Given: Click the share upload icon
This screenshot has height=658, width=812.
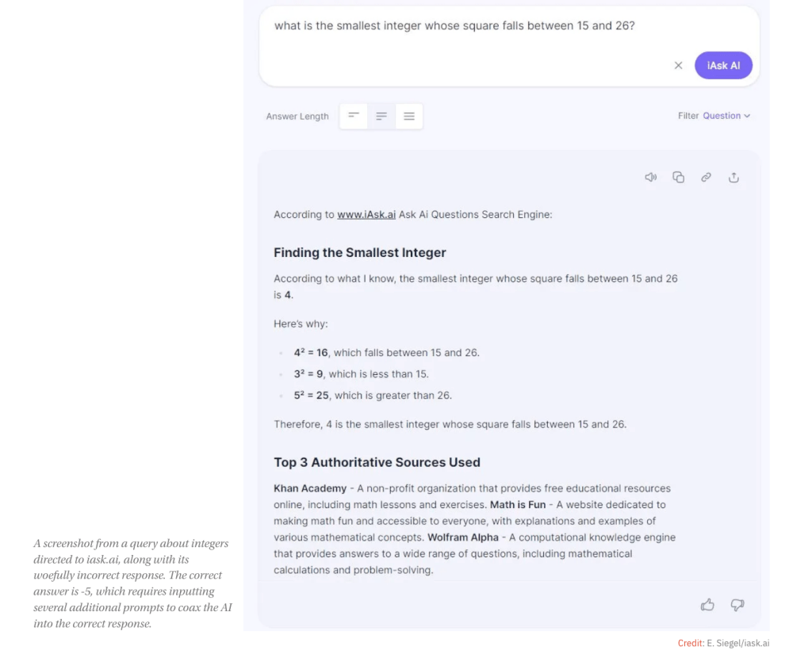Looking at the screenshot, I should coord(733,178).
